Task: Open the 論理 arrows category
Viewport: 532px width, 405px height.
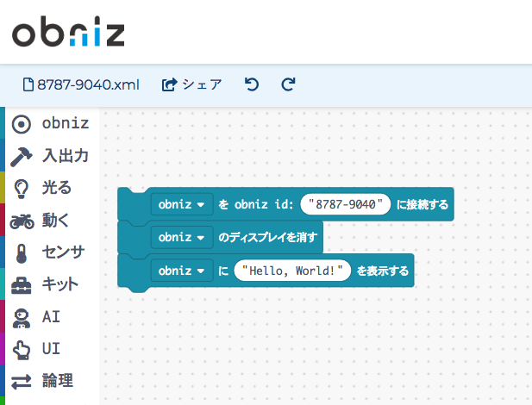Action: coord(22,380)
